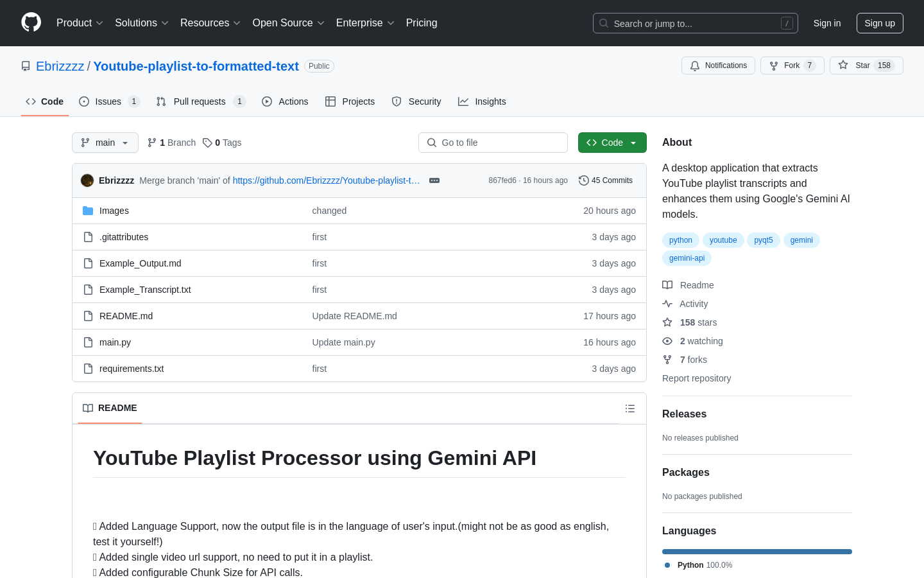The image size is (924, 578).
Task: Open the Pricing page
Action: pos(422,23)
